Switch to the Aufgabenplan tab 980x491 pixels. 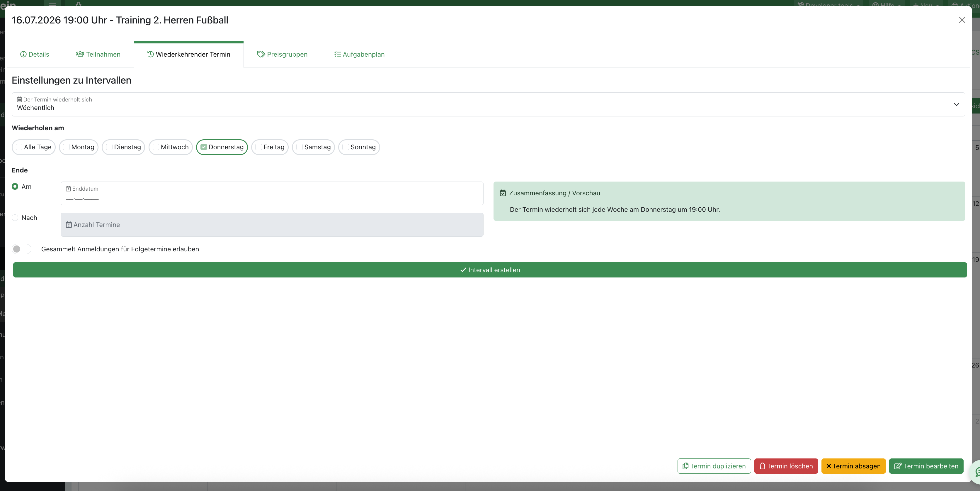click(x=360, y=55)
